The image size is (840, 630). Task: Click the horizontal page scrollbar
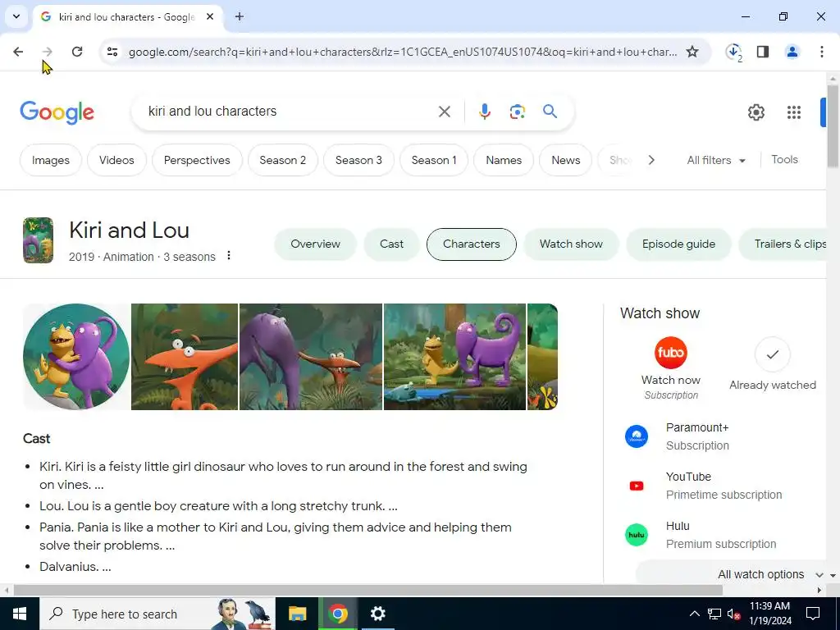tap(367, 590)
